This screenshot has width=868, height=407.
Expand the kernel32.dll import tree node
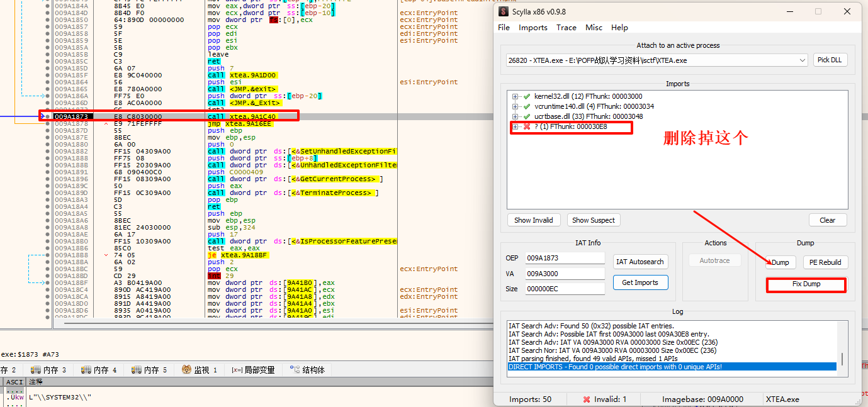[x=516, y=96]
